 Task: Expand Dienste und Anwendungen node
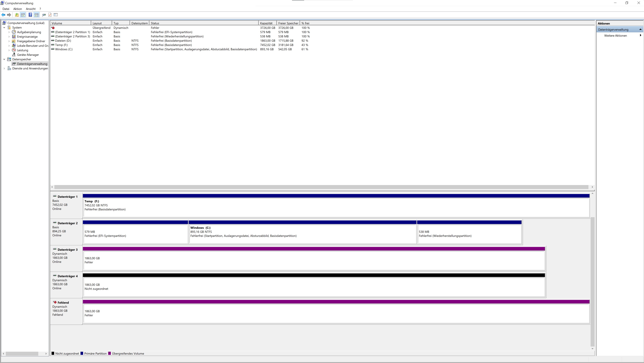tap(4, 68)
